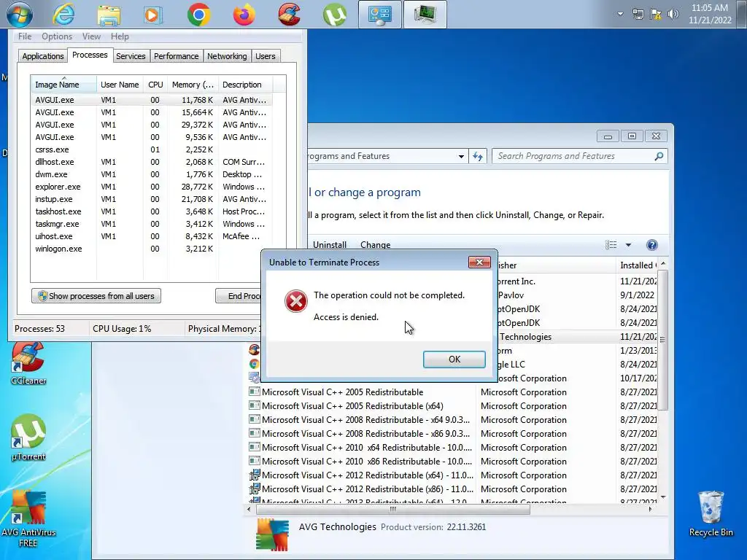Open the CCleaner desktop shortcut
Image resolution: width=747 pixels, height=560 pixels.
(x=28, y=365)
